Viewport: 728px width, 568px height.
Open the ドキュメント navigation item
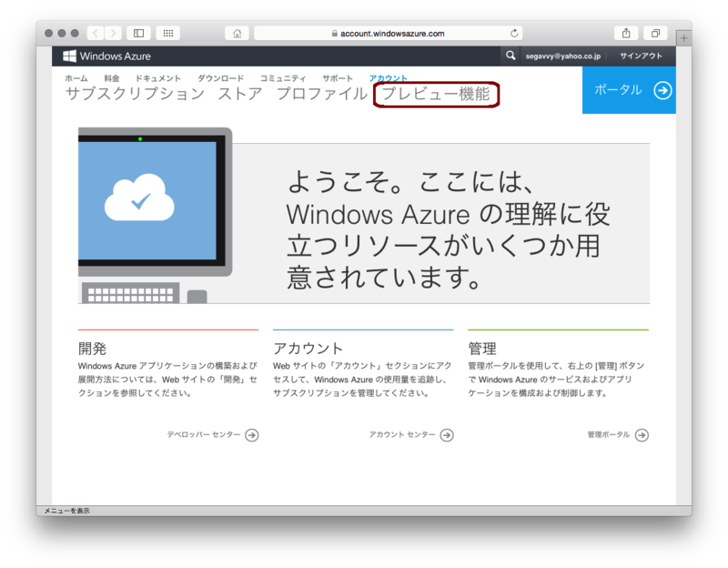click(x=157, y=78)
